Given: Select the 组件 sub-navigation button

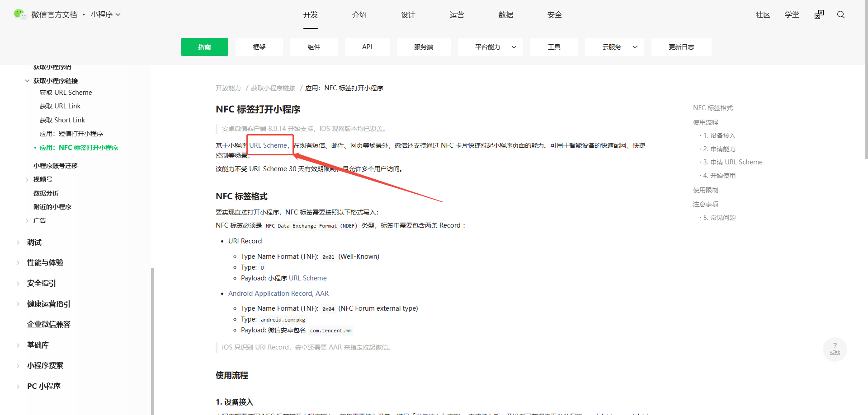Looking at the screenshot, I should click(314, 47).
